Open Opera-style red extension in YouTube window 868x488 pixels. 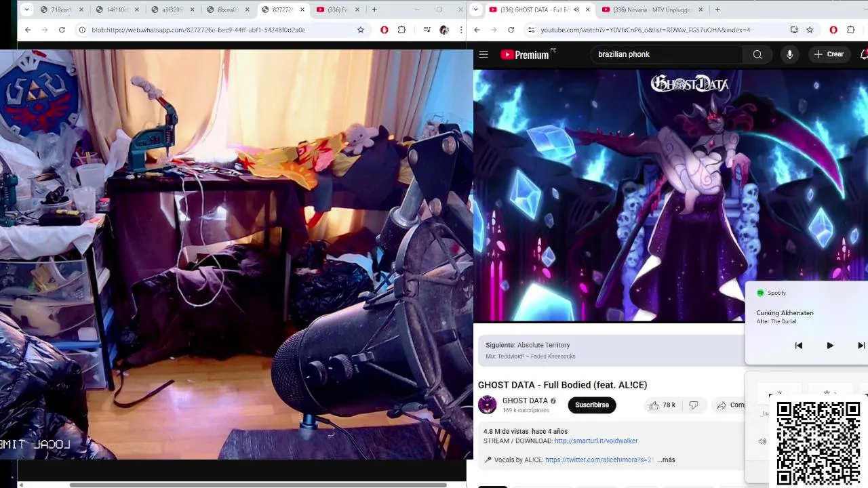(833, 30)
